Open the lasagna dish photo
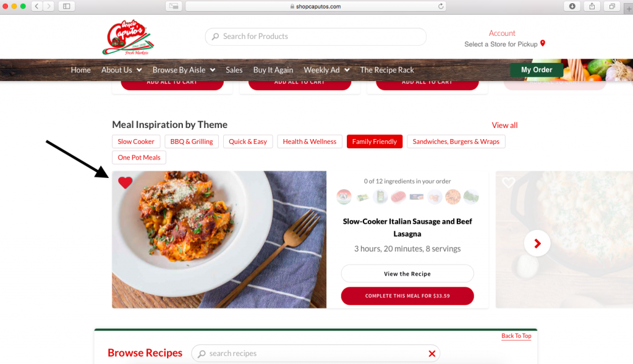633x364 pixels. 219,240
